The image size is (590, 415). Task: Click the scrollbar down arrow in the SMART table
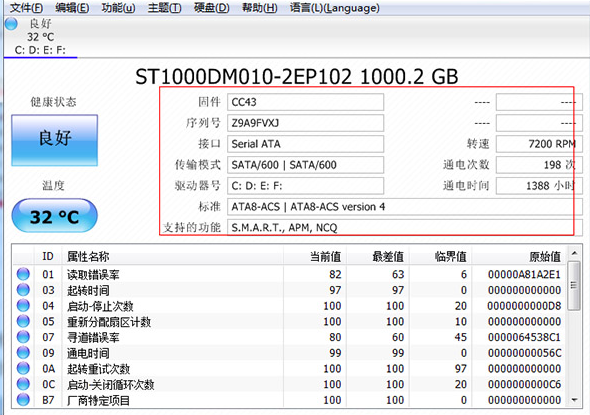[574, 400]
